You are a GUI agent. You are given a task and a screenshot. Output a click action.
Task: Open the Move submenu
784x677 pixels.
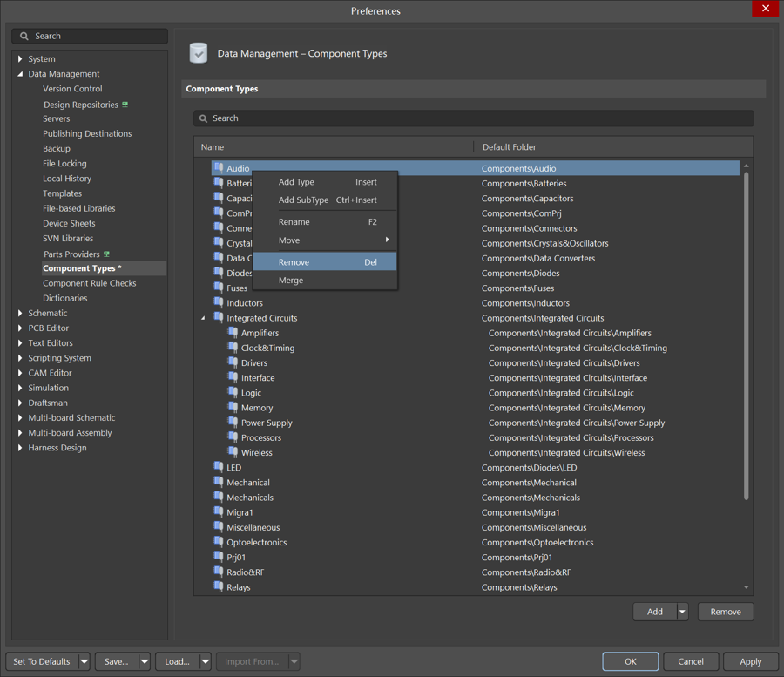(x=325, y=240)
